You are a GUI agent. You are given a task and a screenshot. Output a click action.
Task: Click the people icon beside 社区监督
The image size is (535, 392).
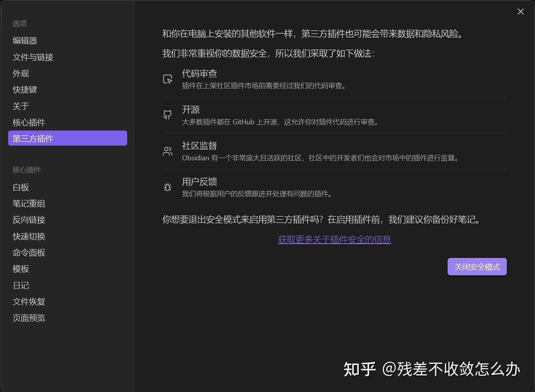pos(167,151)
